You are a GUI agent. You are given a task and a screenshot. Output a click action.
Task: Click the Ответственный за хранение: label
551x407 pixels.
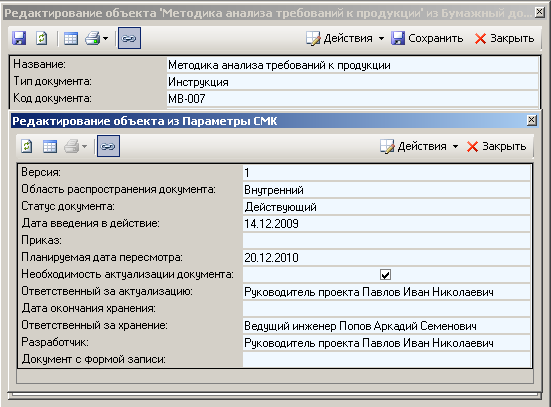[x=95, y=325]
